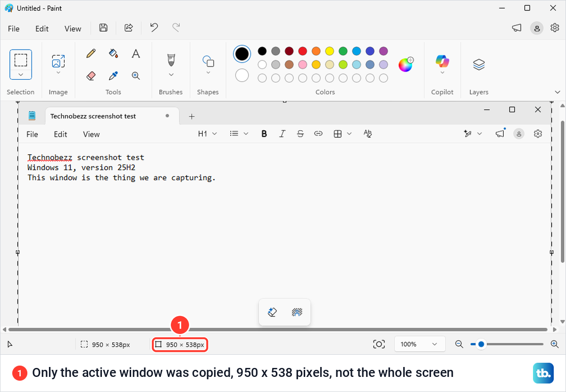566x392 pixels.
Task: Pick the yellow palette color
Action: coord(330,51)
